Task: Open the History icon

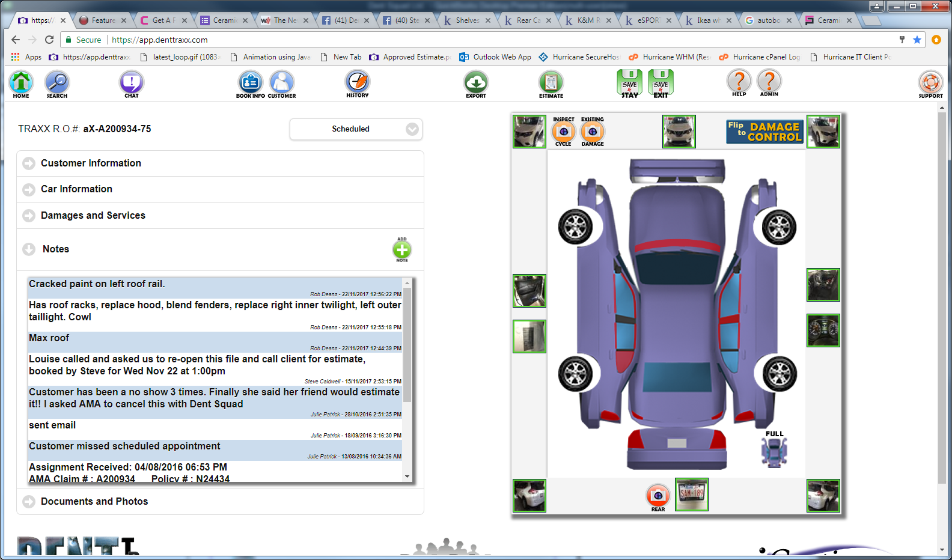Action: [357, 82]
